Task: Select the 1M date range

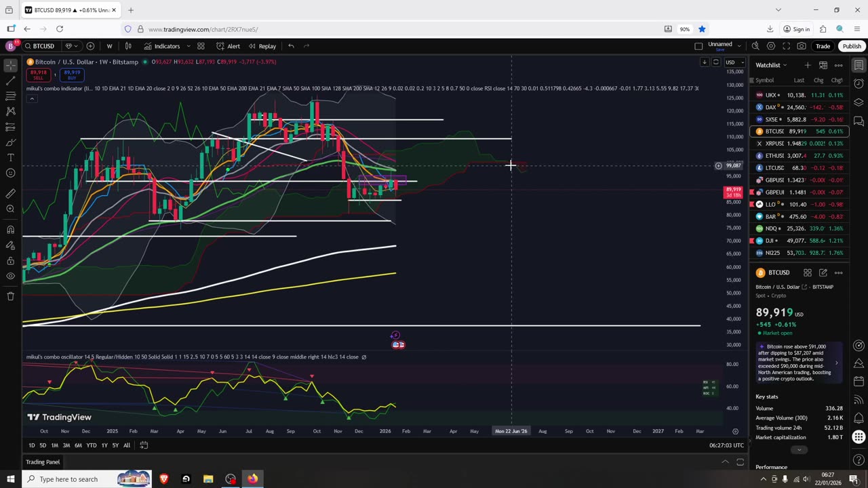Action: pos(55,445)
